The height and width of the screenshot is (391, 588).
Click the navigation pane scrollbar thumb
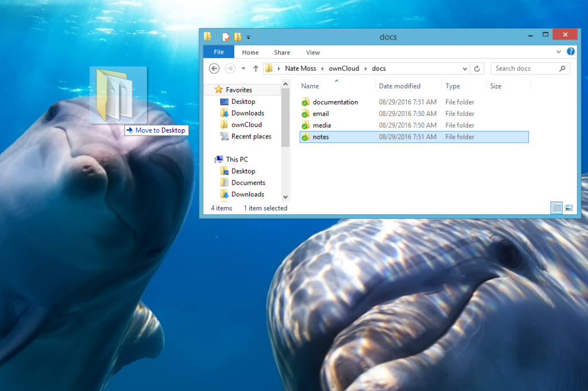click(285, 118)
